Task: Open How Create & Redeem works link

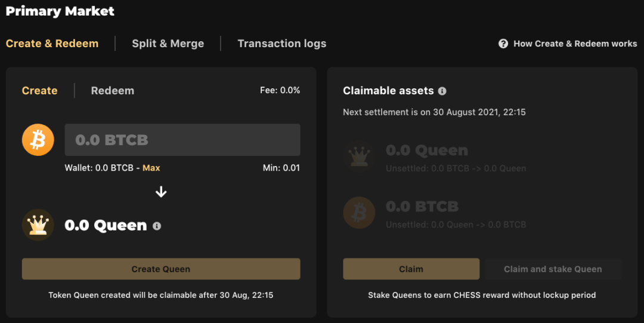Action: coord(575,44)
